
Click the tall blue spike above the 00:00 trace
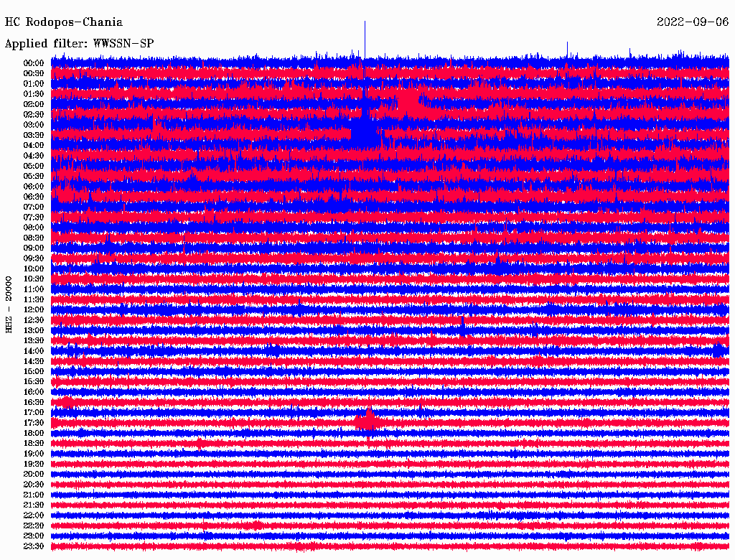point(365,40)
